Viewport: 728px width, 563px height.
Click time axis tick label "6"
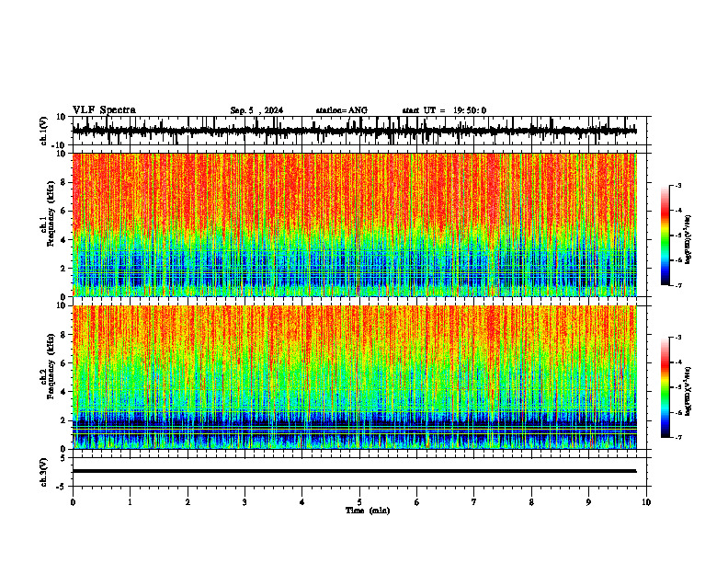coord(417,502)
